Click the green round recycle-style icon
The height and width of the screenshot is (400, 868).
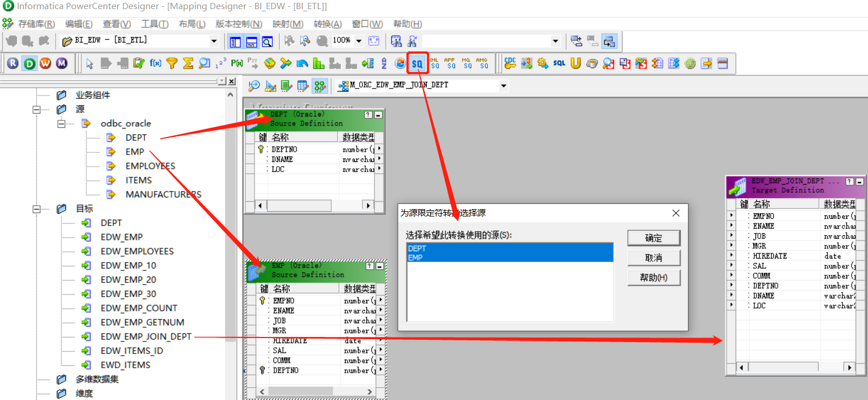(x=690, y=64)
